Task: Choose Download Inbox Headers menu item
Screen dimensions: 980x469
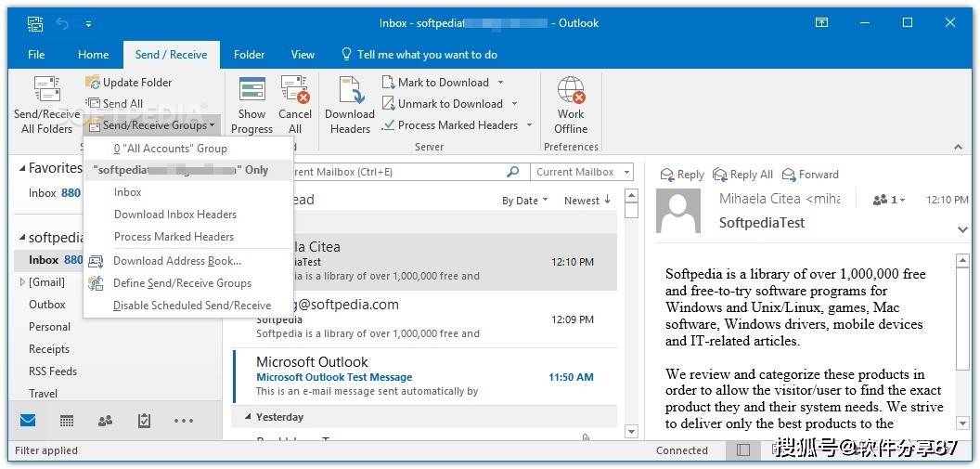Action: pyautogui.click(x=188, y=215)
